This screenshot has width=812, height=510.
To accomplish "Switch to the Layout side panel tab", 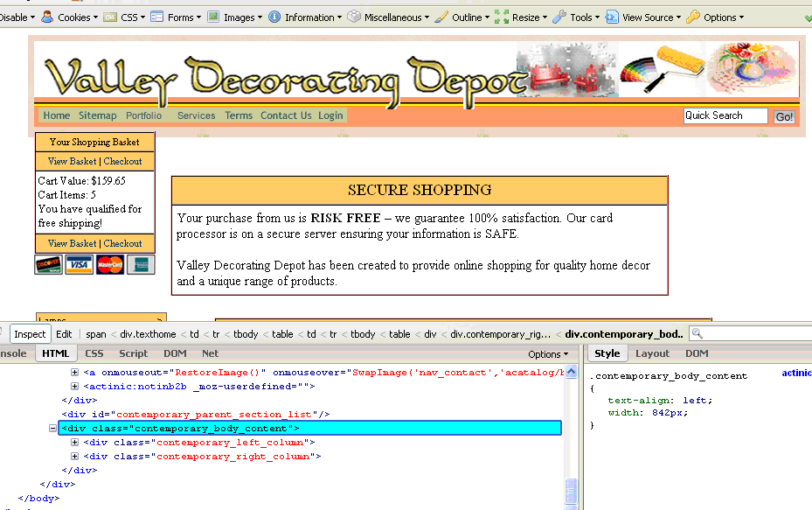I will (652, 353).
